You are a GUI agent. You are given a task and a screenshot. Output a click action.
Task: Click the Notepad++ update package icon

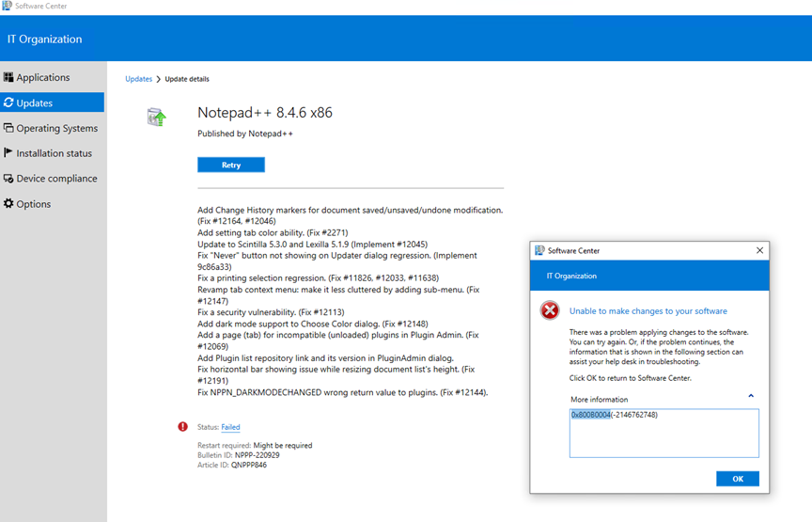(156, 117)
